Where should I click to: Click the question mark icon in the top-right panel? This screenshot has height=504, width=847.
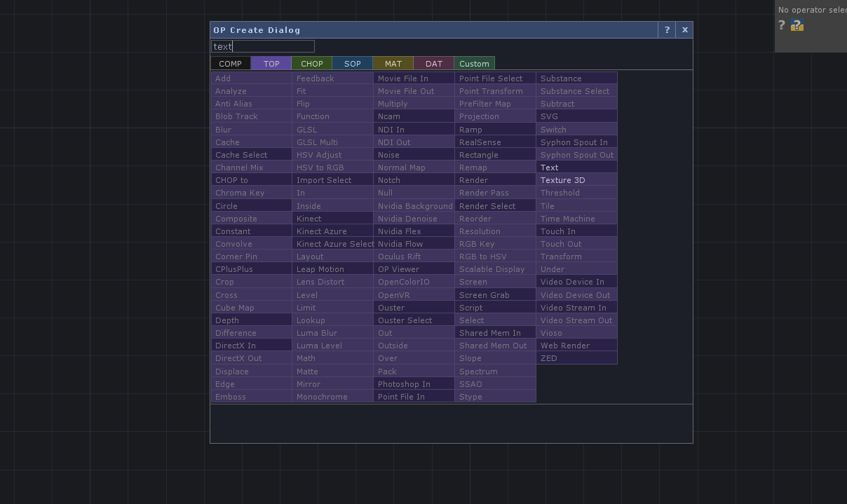782,25
